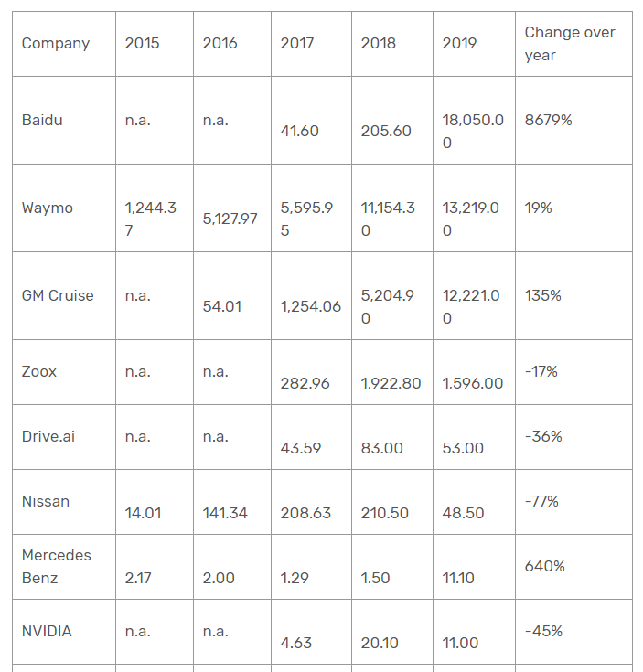
Task: Select the Change over year header
Action: point(570,44)
